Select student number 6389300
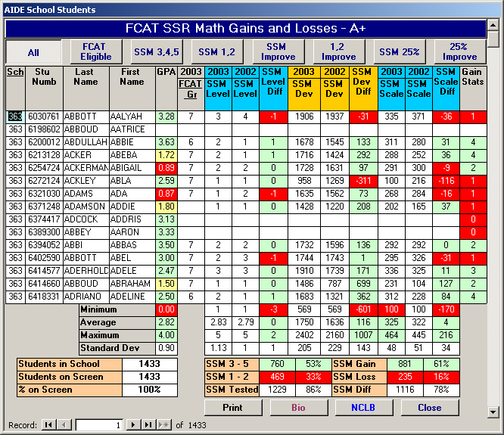The height and width of the screenshot is (435, 504). (44, 232)
